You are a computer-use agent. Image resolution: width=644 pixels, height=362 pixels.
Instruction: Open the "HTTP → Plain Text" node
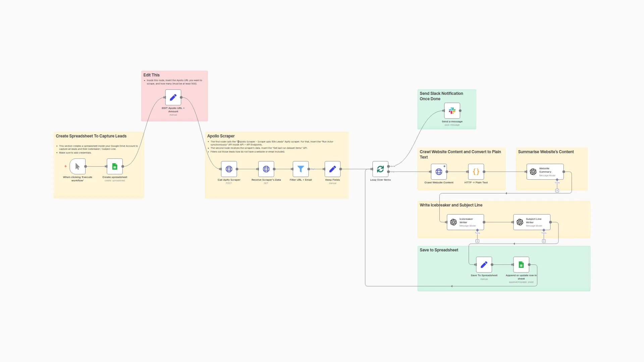(475, 172)
